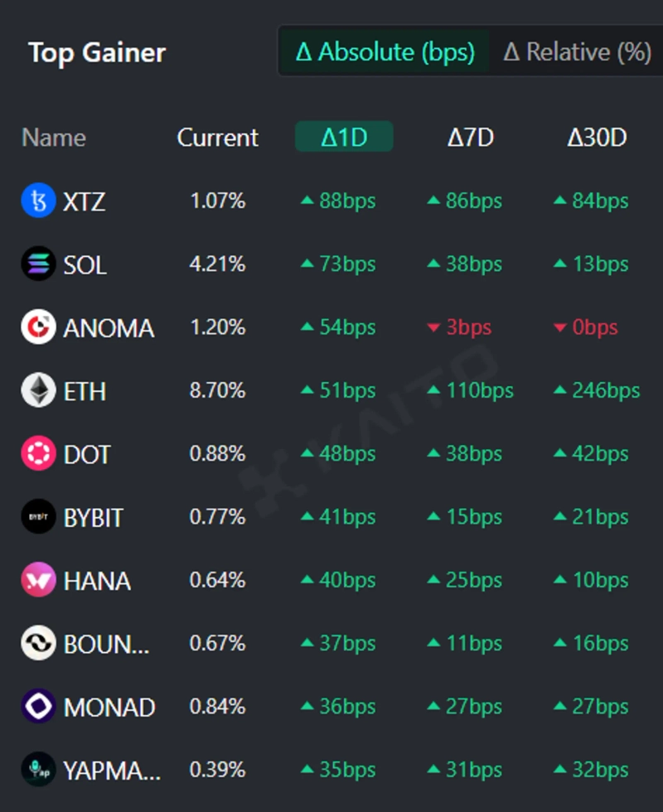Screen dimensions: 663x812
Task: Click the BYBIT logo icon
Action: coord(38,517)
